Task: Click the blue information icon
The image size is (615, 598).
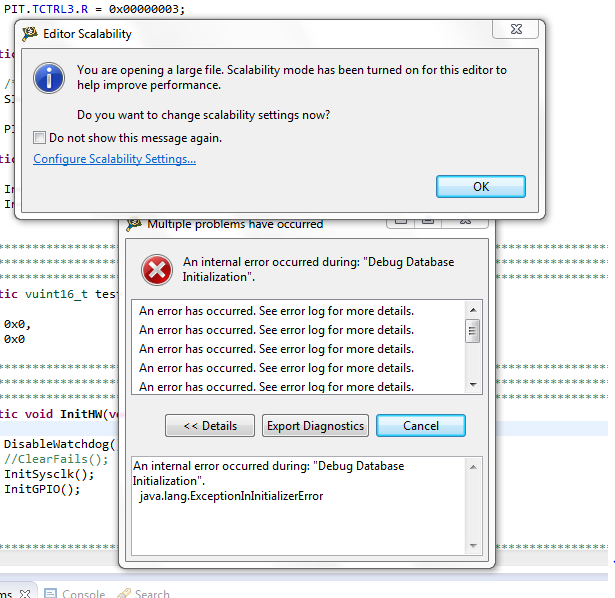Action: click(49, 78)
